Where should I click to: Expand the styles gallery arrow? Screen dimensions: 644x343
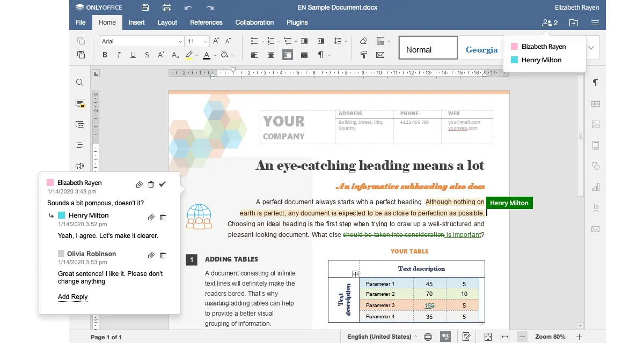click(591, 48)
